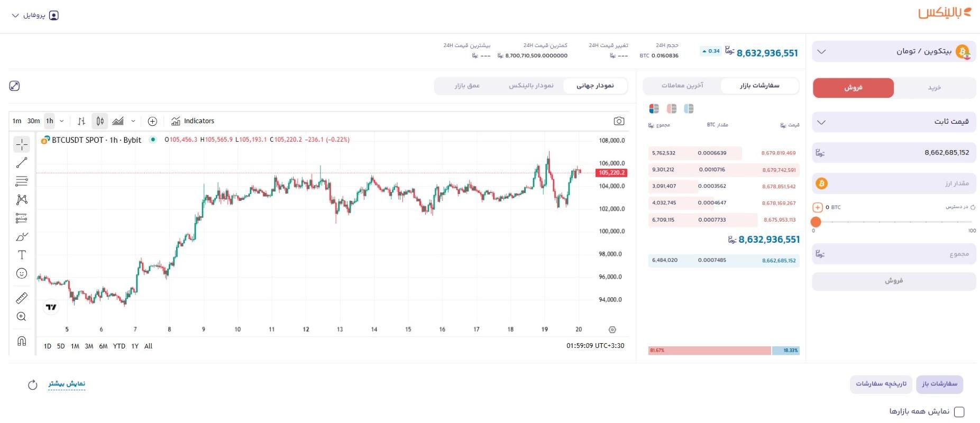
Task: Switch chart style to candles
Action: pos(100,121)
